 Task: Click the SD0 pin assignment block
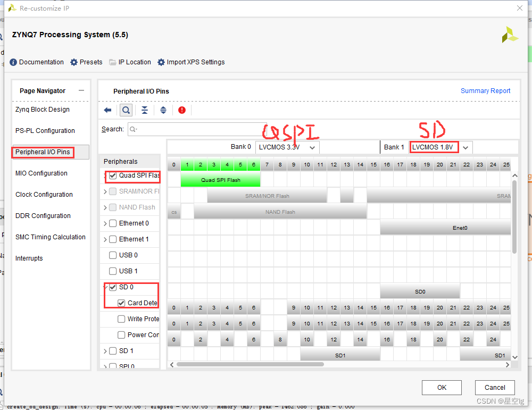(420, 291)
